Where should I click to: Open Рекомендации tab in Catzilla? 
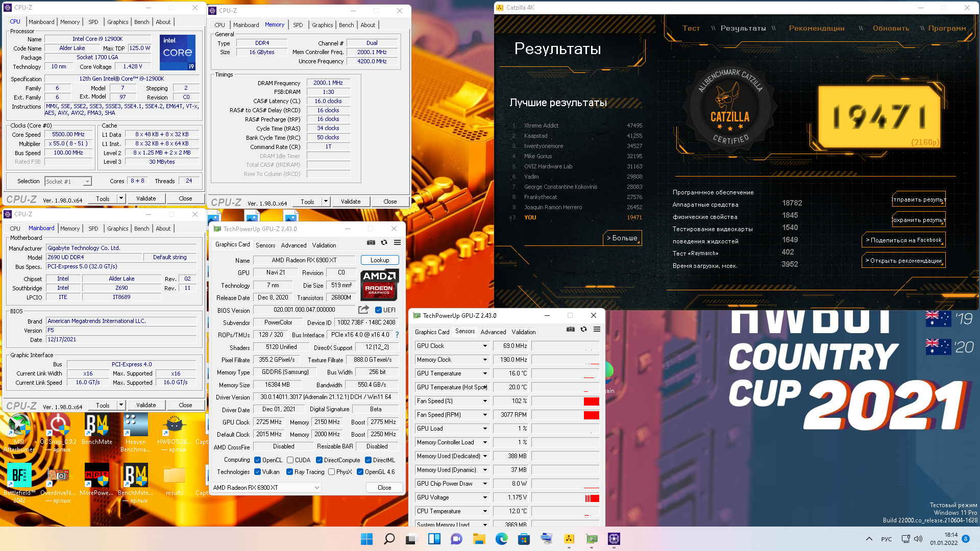[x=817, y=28]
